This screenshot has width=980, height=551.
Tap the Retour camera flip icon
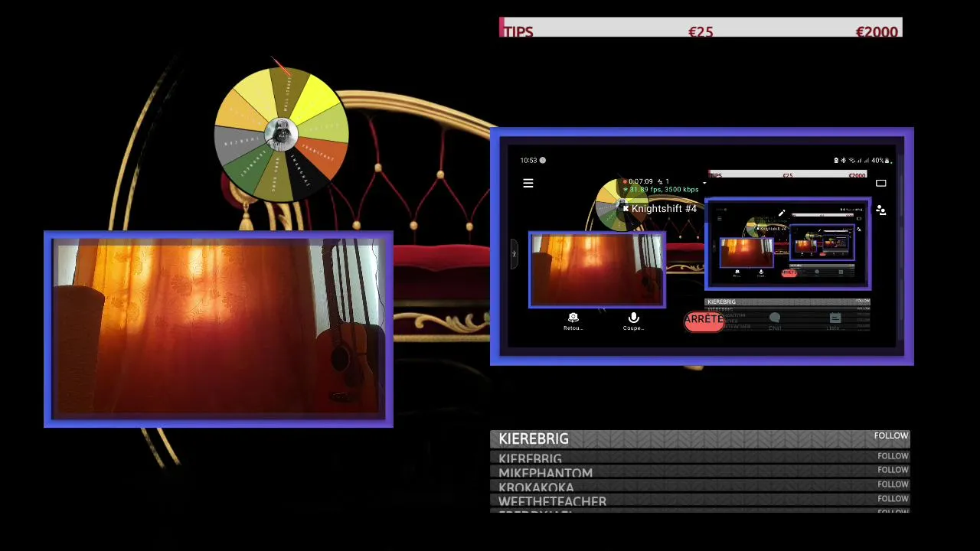point(573,317)
